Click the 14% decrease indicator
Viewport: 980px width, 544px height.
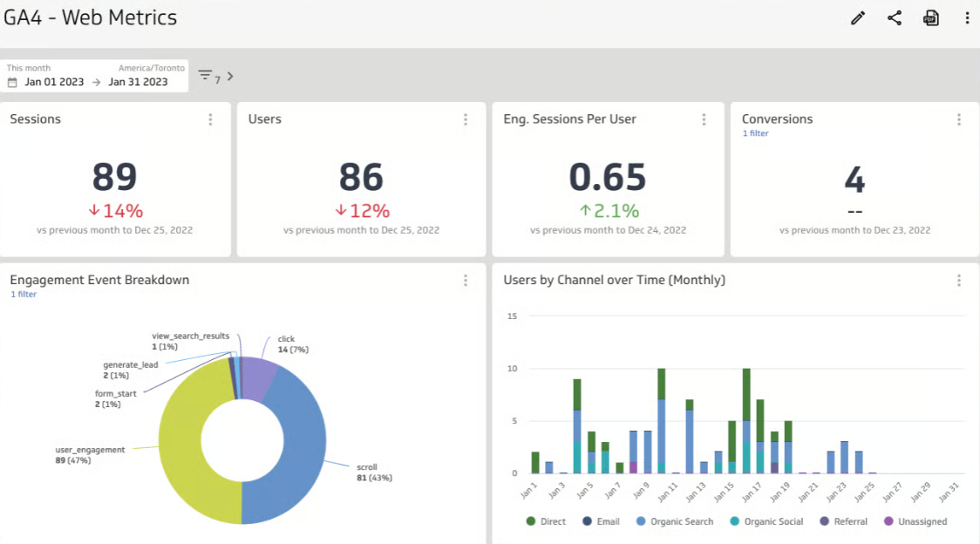[116, 211]
